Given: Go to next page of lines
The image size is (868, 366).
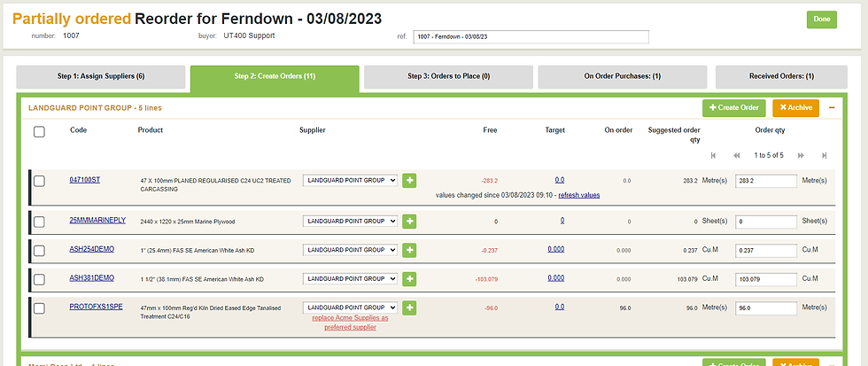Looking at the screenshot, I should point(801,156).
